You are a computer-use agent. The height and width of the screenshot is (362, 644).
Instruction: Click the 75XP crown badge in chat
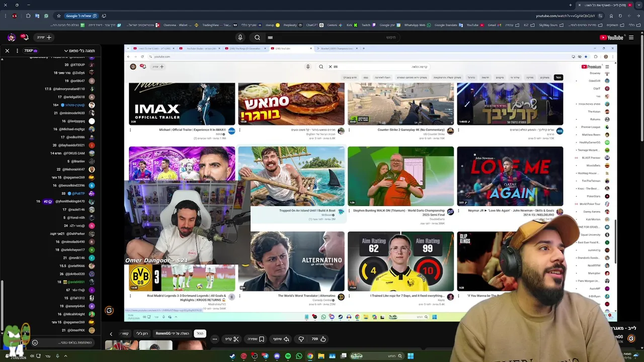(31, 51)
